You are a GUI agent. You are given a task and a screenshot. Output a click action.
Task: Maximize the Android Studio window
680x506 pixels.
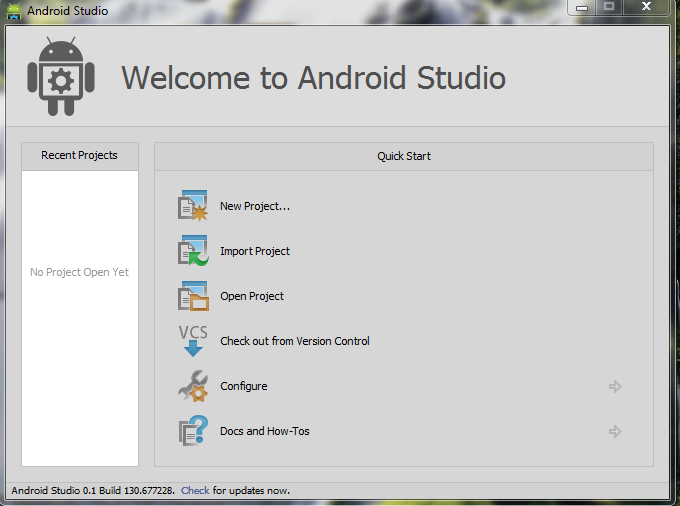tap(609, 7)
